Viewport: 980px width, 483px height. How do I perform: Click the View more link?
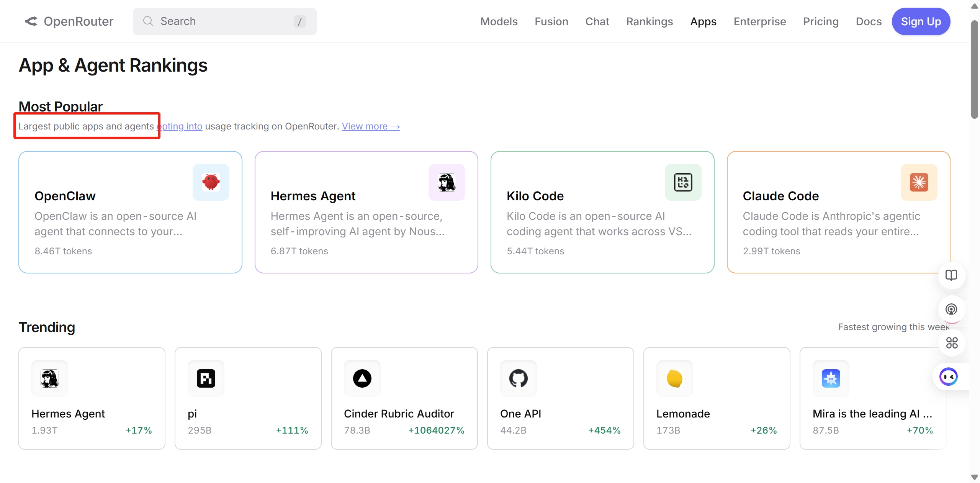pos(371,126)
